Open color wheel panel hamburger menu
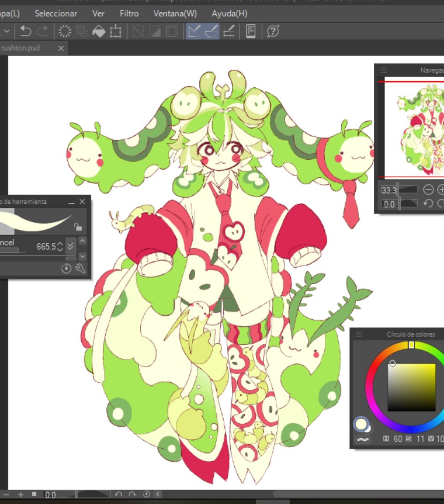The image size is (444, 504). [x=359, y=334]
